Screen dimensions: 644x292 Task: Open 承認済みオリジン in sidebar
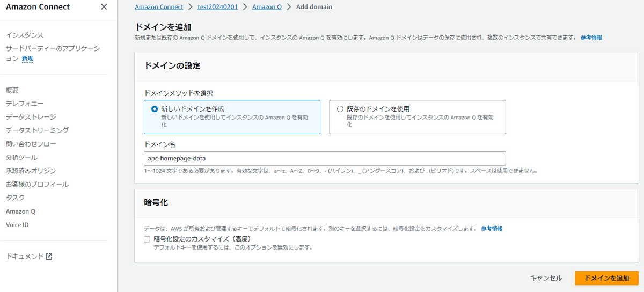pyautogui.click(x=31, y=171)
